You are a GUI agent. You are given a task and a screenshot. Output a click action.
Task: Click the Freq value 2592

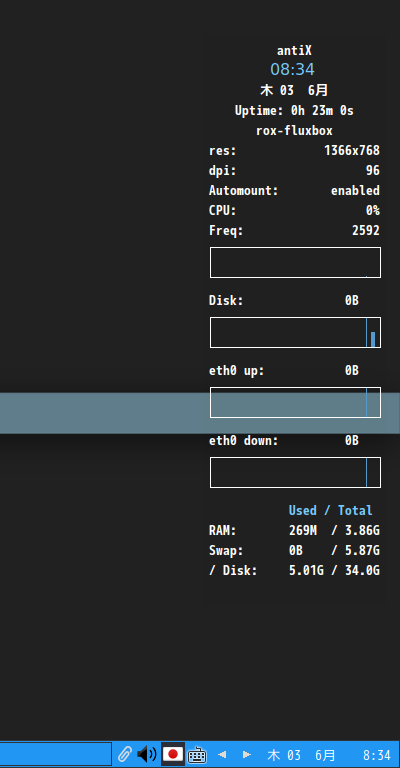click(x=366, y=230)
